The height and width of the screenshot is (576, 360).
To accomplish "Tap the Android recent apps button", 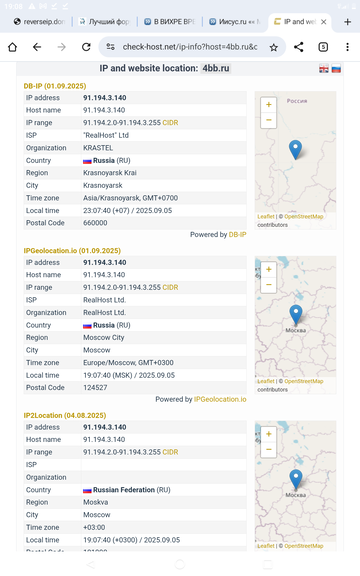I will pos(268,564).
